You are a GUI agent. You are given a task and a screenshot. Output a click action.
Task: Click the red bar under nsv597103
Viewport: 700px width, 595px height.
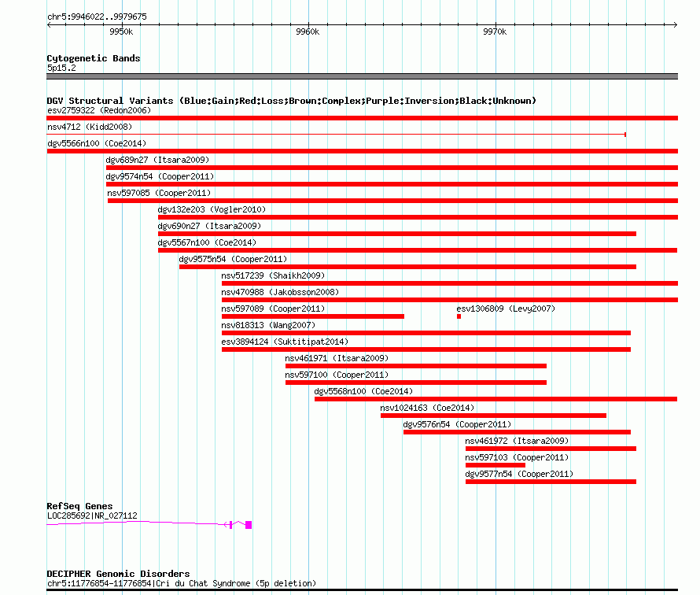click(x=495, y=465)
